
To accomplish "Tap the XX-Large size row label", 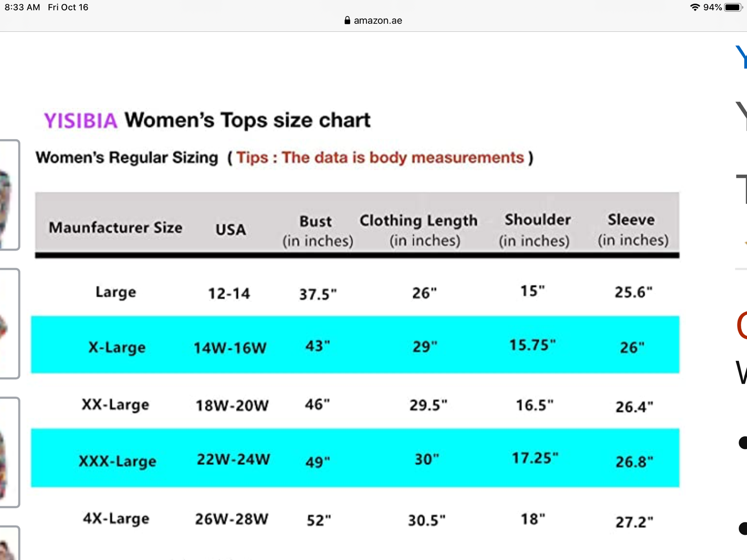I will [x=116, y=405].
